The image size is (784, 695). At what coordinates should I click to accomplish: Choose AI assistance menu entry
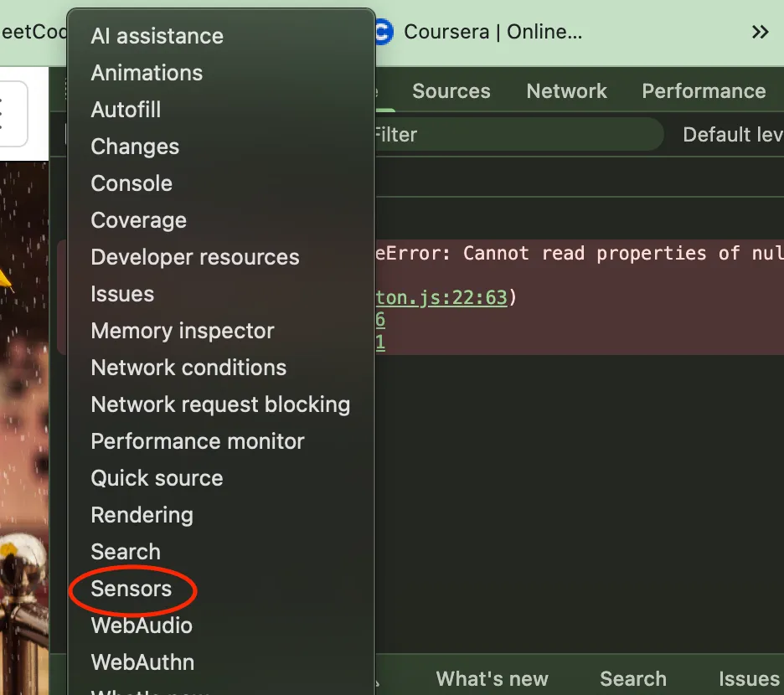[x=157, y=36]
